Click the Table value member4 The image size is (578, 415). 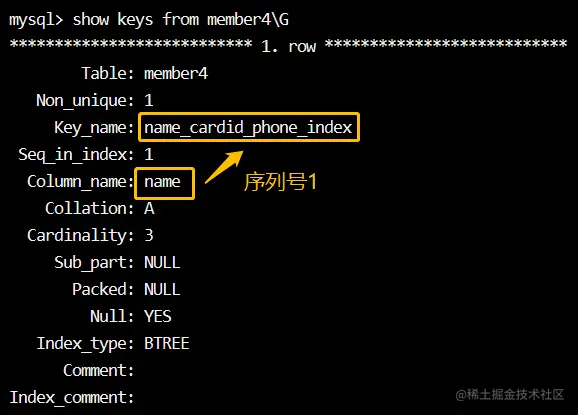[x=176, y=73]
